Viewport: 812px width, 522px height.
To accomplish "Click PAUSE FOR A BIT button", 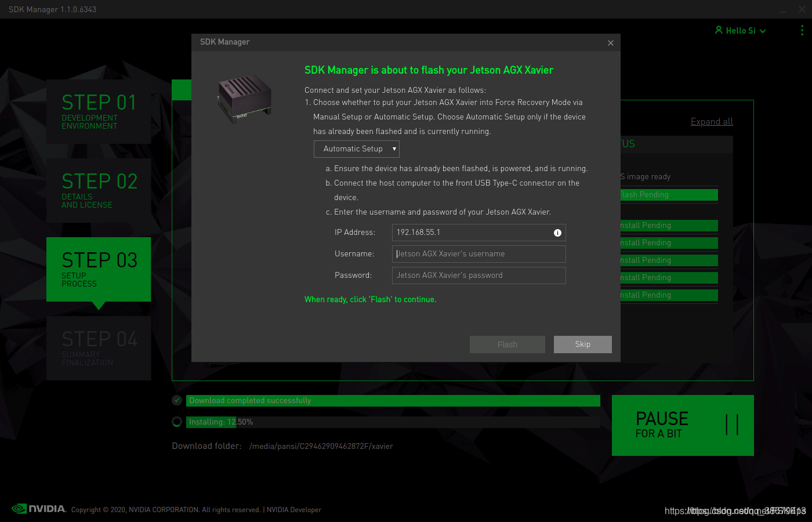I will coord(683,425).
